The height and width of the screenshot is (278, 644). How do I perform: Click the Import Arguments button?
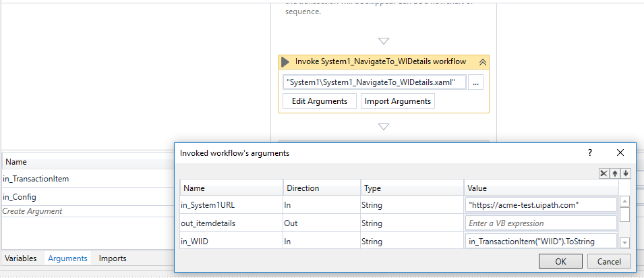click(x=398, y=101)
